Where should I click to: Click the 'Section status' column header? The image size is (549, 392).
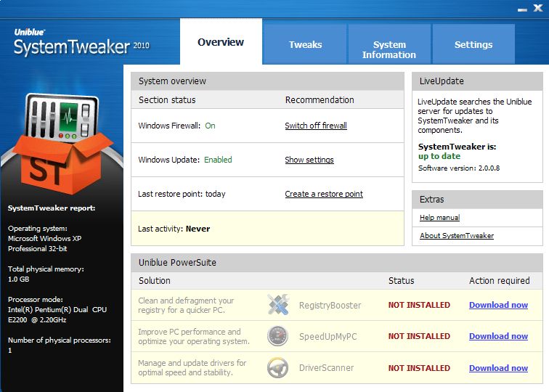coord(167,100)
